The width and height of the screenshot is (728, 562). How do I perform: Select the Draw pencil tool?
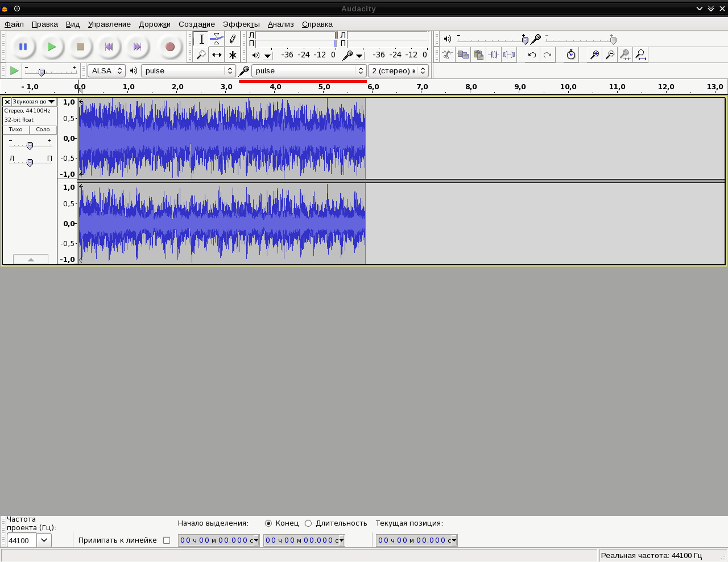point(232,39)
